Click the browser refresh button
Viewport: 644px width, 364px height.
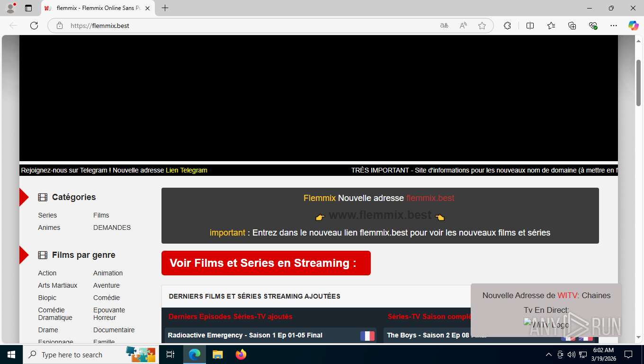(34, 26)
